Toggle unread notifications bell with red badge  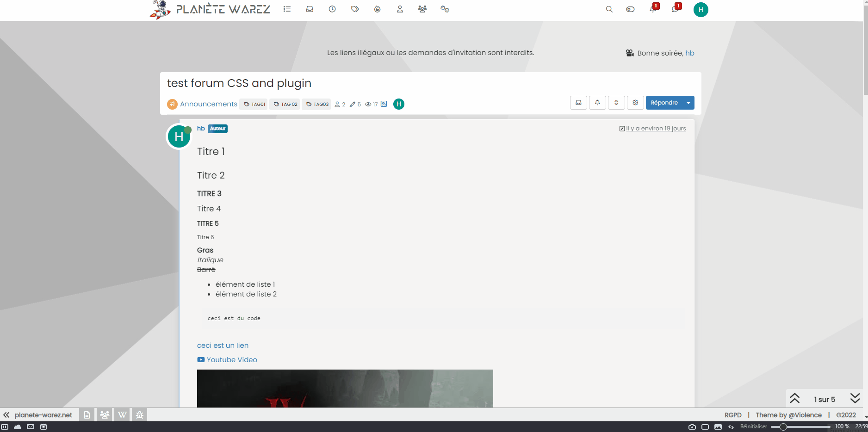click(653, 9)
